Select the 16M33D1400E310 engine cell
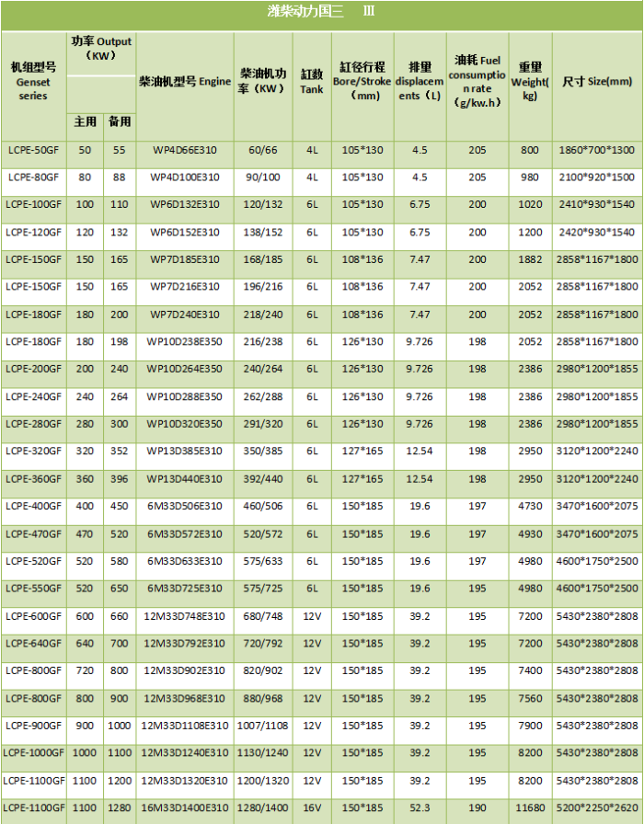 click(x=184, y=807)
